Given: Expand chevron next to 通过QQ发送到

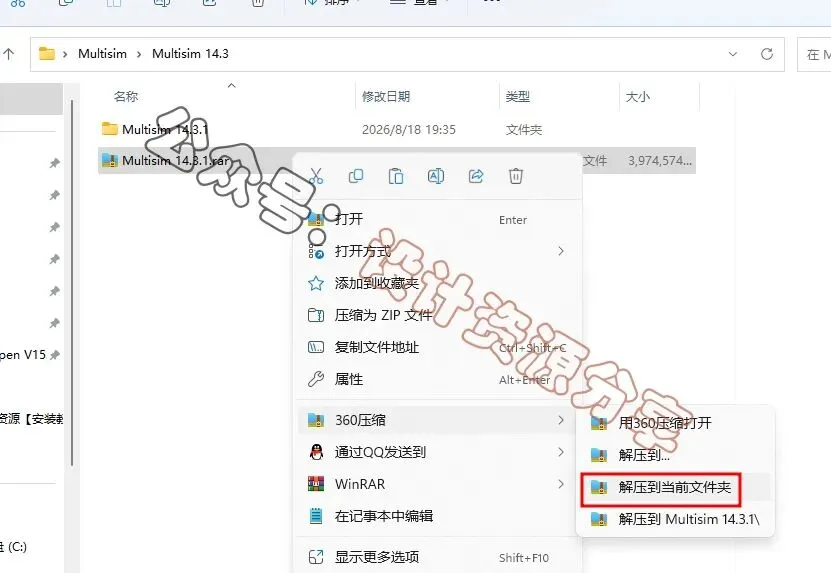Looking at the screenshot, I should (561, 452).
